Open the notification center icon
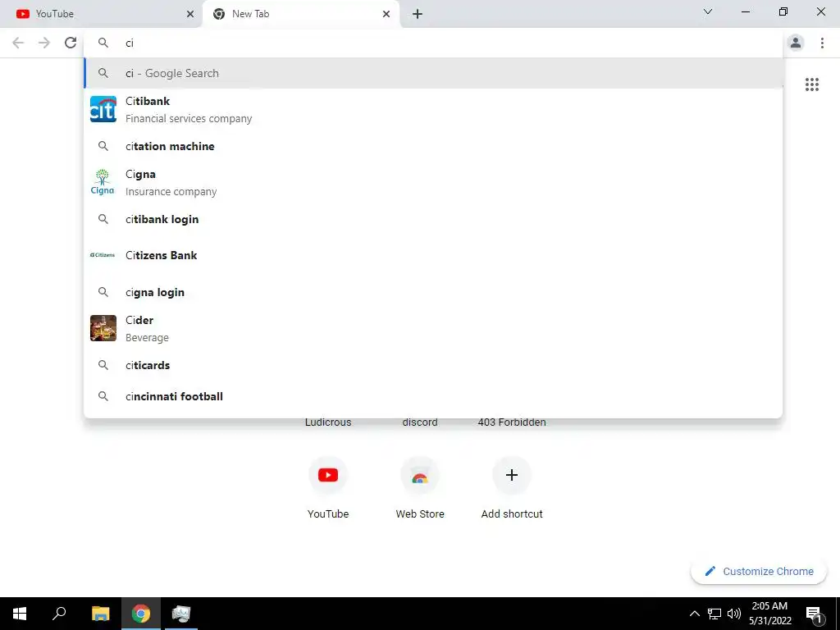The height and width of the screenshot is (630, 840). 815,614
